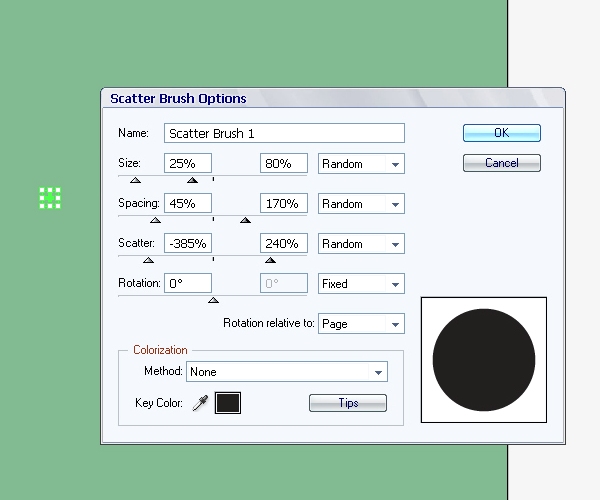The width and height of the screenshot is (600, 500).
Task: Click the Spacing minimum field showing 45%
Action: point(188,203)
